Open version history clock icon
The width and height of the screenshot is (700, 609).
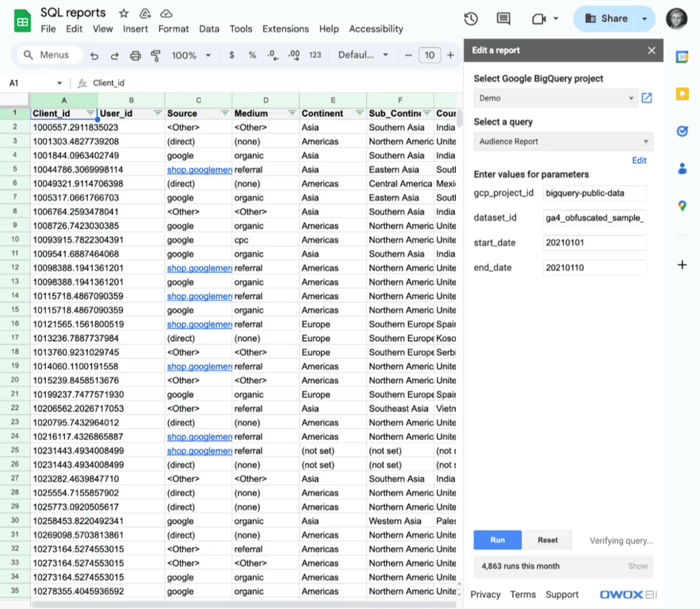(471, 19)
